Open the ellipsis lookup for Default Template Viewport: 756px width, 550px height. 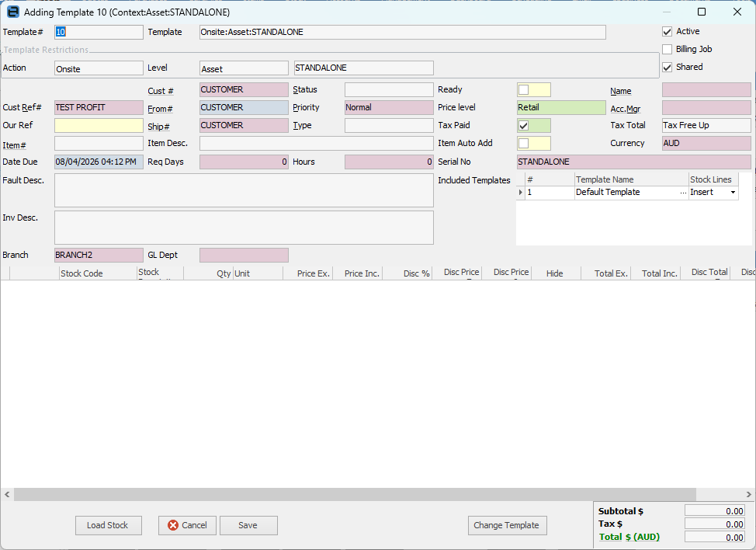(683, 192)
